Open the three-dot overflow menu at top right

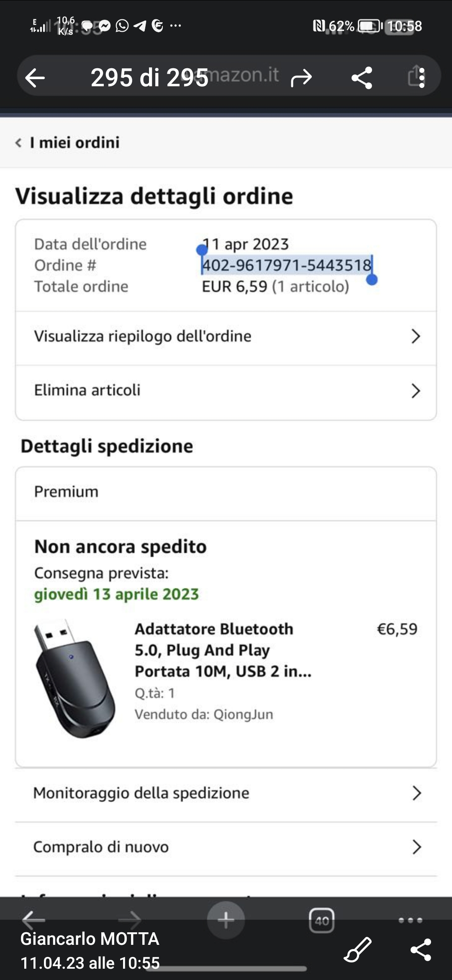pyautogui.click(x=421, y=78)
